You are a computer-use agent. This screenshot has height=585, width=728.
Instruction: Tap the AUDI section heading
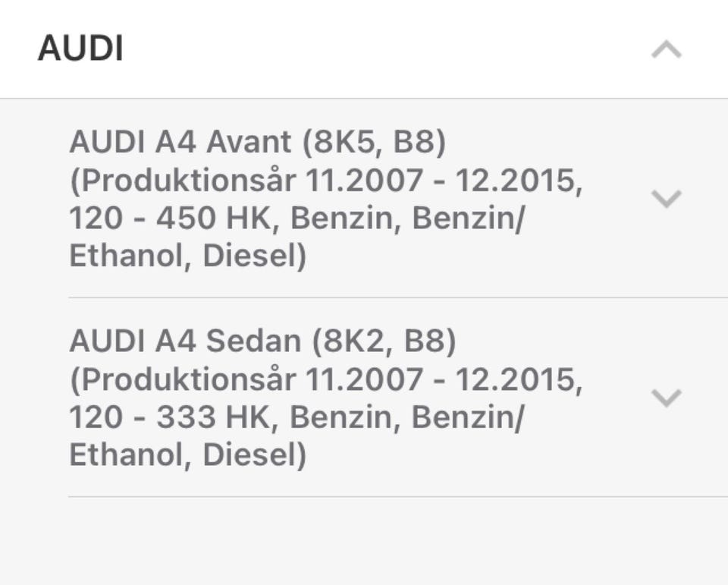click(x=80, y=49)
